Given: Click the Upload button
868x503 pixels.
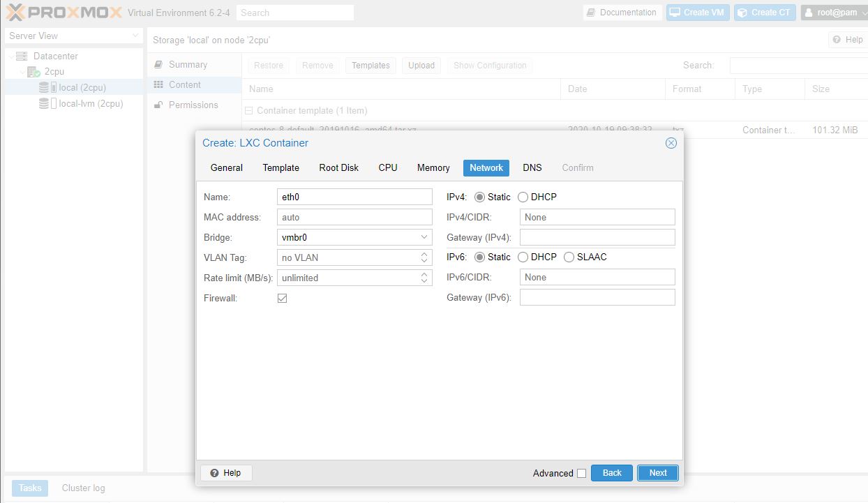Looking at the screenshot, I should pyautogui.click(x=421, y=66).
